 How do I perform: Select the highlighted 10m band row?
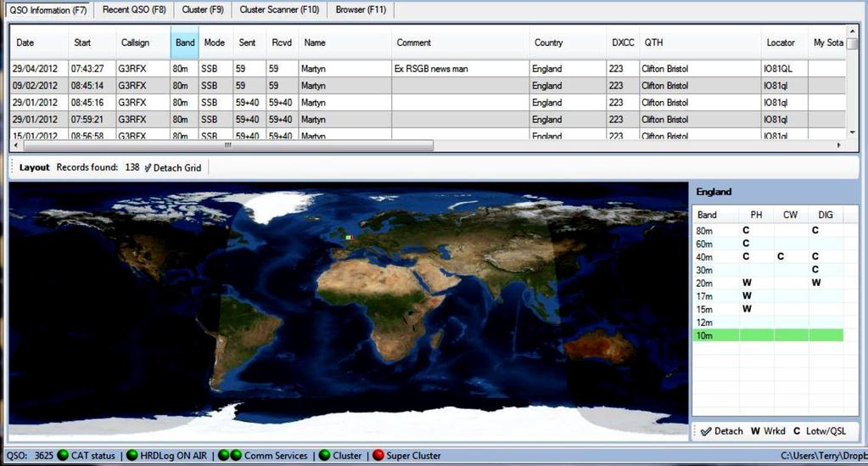pyautogui.click(x=769, y=335)
